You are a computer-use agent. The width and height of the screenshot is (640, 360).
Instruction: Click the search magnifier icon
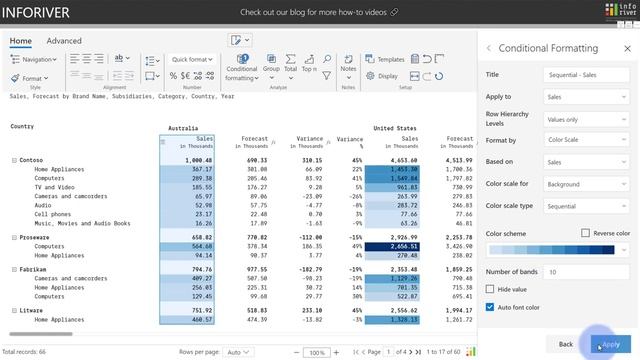point(327,59)
